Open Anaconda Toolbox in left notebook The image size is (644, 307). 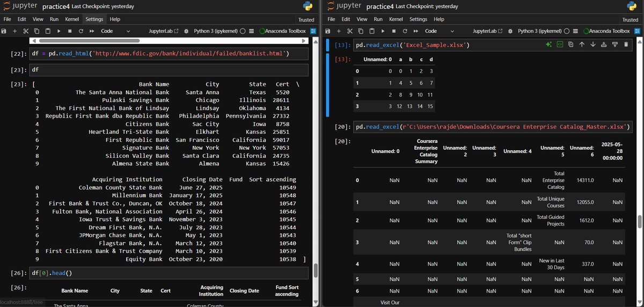(x=283, y=31)
